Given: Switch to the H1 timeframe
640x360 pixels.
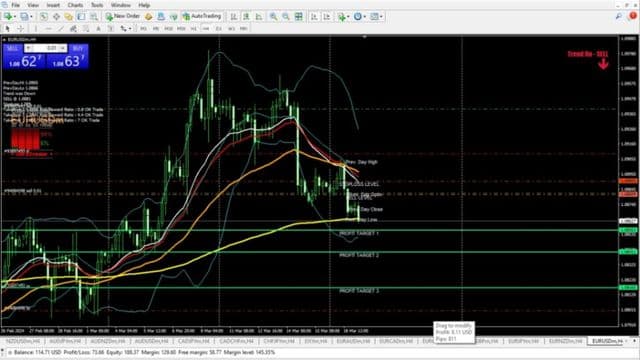Looking at the screenshot, I should (x=193, y=29).
